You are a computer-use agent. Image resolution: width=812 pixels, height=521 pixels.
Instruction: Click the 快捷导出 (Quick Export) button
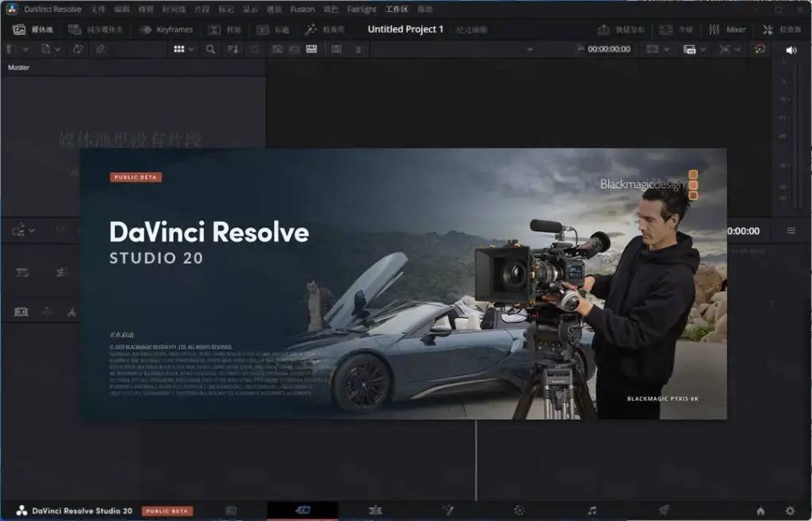tap(621, 29)
